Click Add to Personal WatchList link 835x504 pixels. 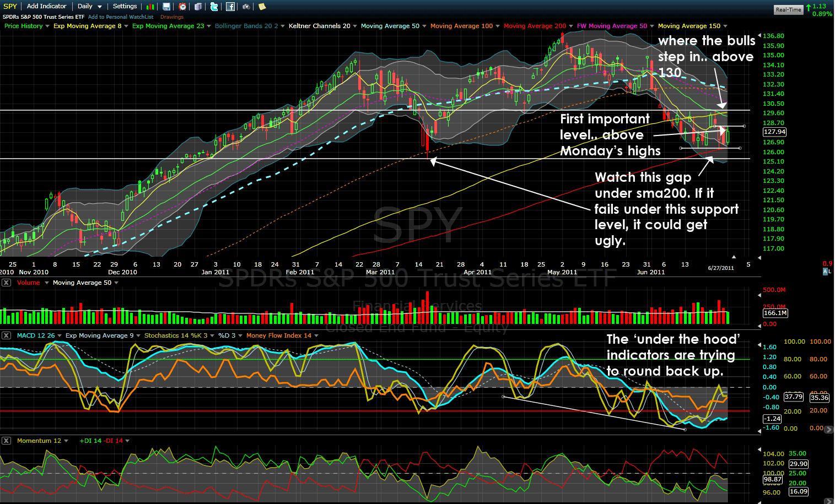tap(121, 17)
